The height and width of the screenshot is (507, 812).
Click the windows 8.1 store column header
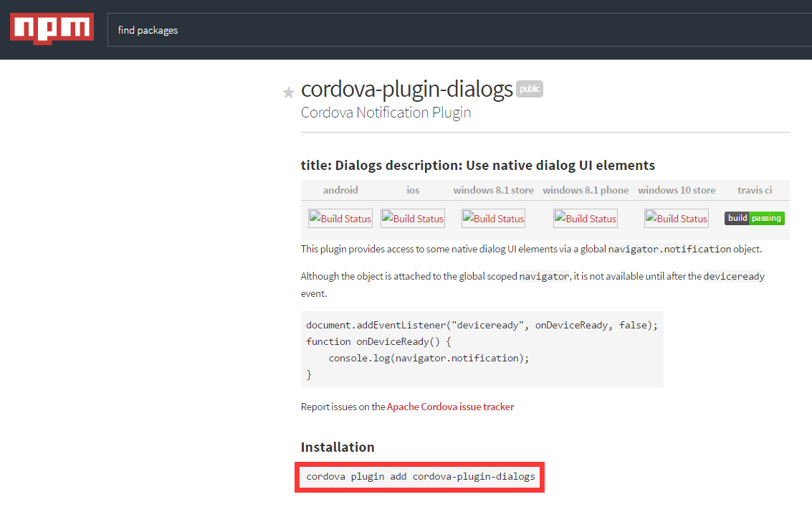click(x=494, y=190)
